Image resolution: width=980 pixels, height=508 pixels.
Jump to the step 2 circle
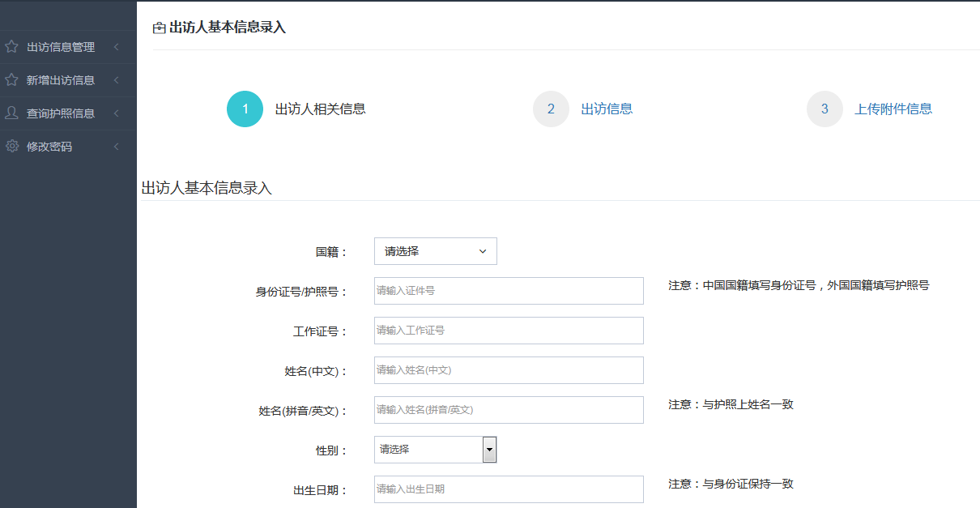pyautogui.click(x=551, y=109)
